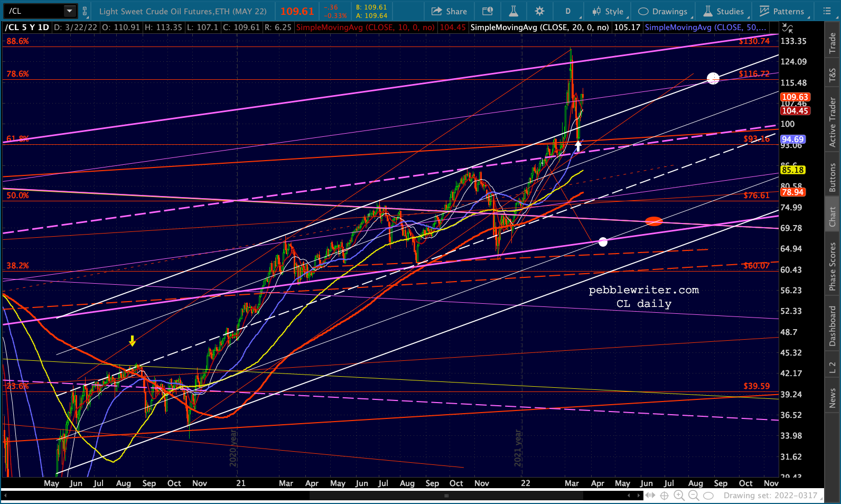
Task: Click the account/money toolbar icon
Action: [488, 11]
